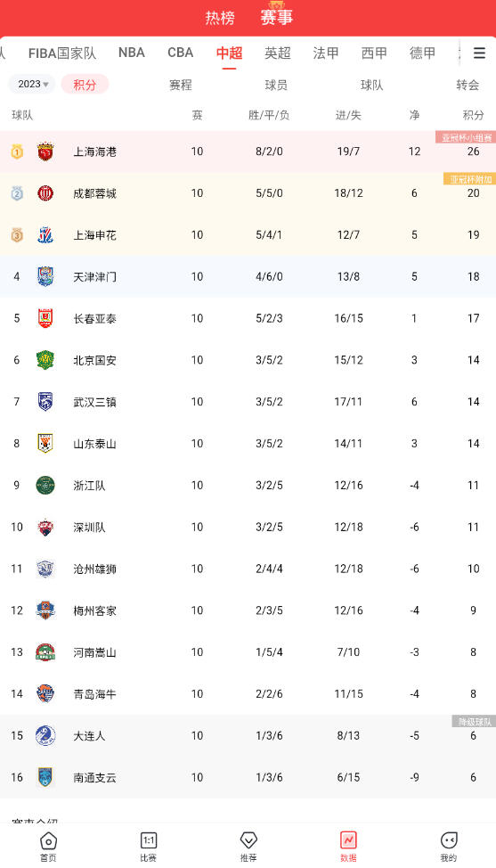Open the 成都蓉城 team row

coord(248,193)
